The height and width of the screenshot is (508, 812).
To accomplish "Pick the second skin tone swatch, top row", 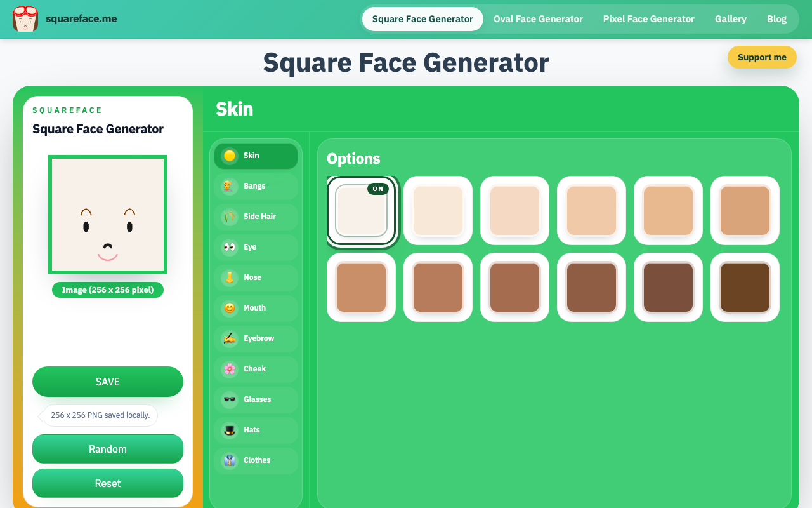I will (438, 211).
